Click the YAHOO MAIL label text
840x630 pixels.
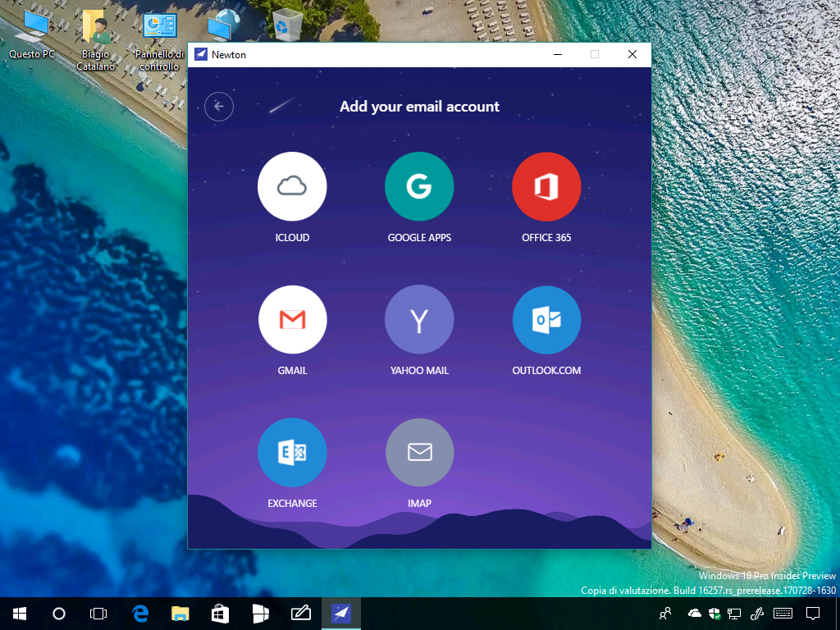pos(419,370)
